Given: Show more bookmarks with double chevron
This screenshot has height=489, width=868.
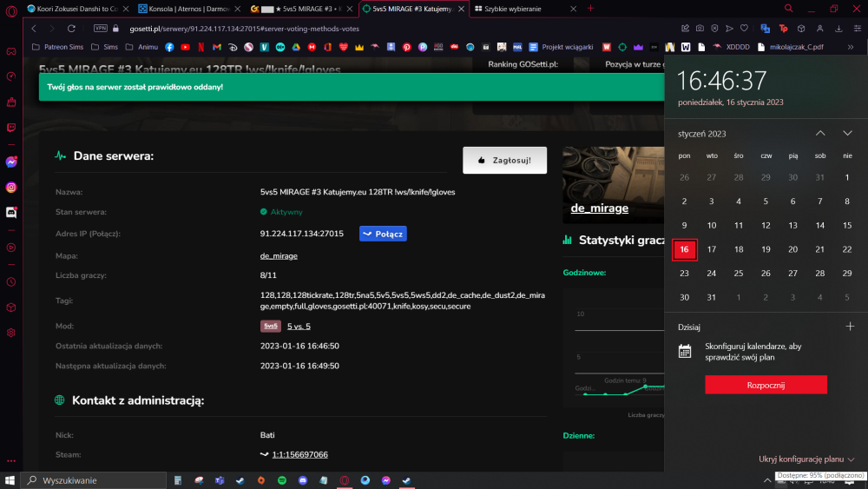Looking at the screenshot, I should (851, 47).
